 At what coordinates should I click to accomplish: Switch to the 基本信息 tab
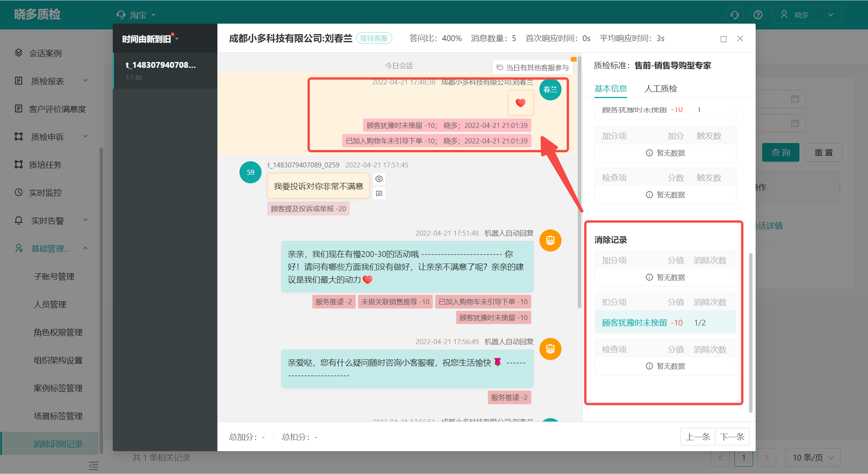pos(611,89)
